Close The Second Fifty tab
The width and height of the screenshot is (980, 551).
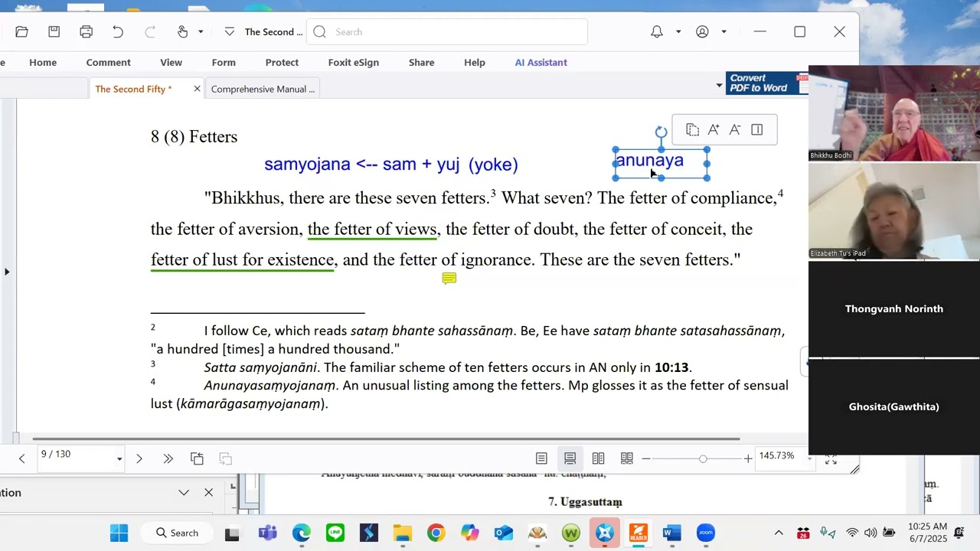[197, 89]
